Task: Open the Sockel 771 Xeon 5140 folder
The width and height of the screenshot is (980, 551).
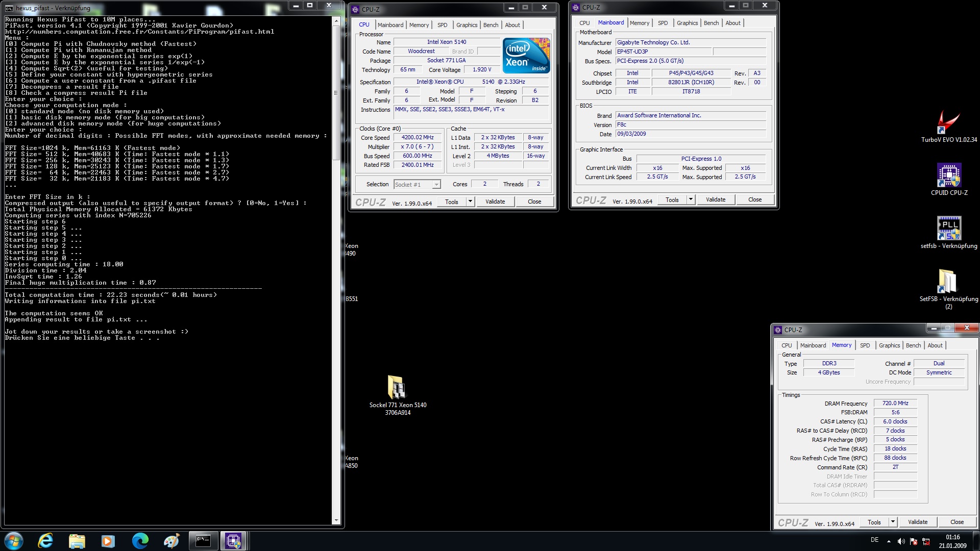Action: [398, 395]
